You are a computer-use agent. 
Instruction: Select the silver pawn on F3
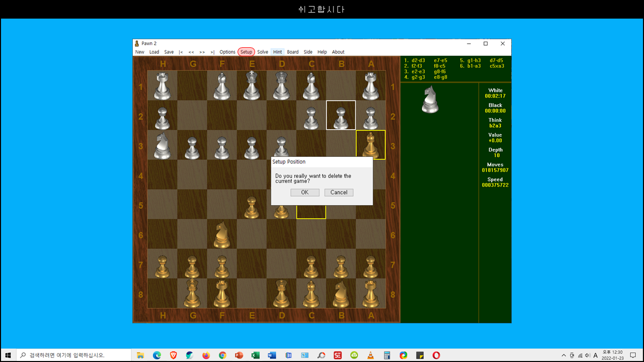pos(221,148)
